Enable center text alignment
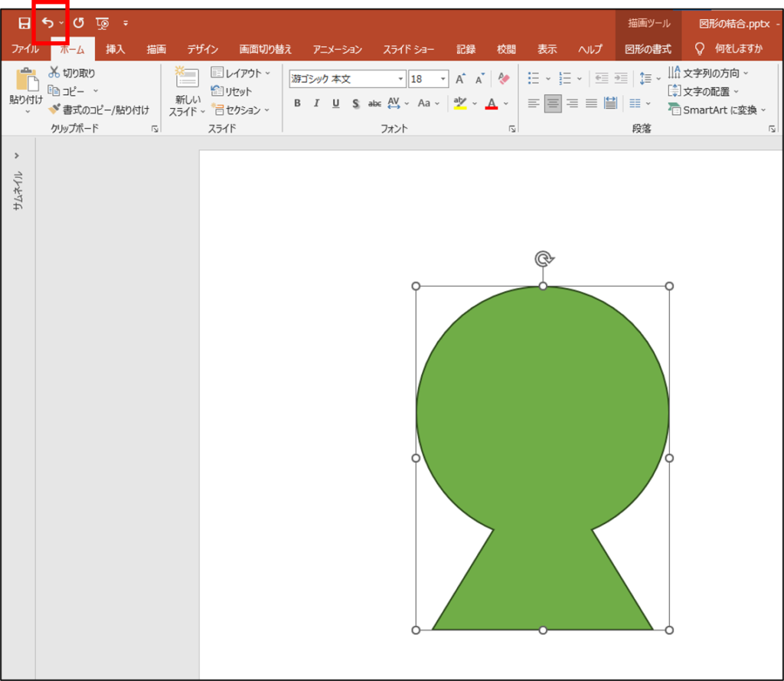This screenshot has height=681, width=784. pos(553,103)
